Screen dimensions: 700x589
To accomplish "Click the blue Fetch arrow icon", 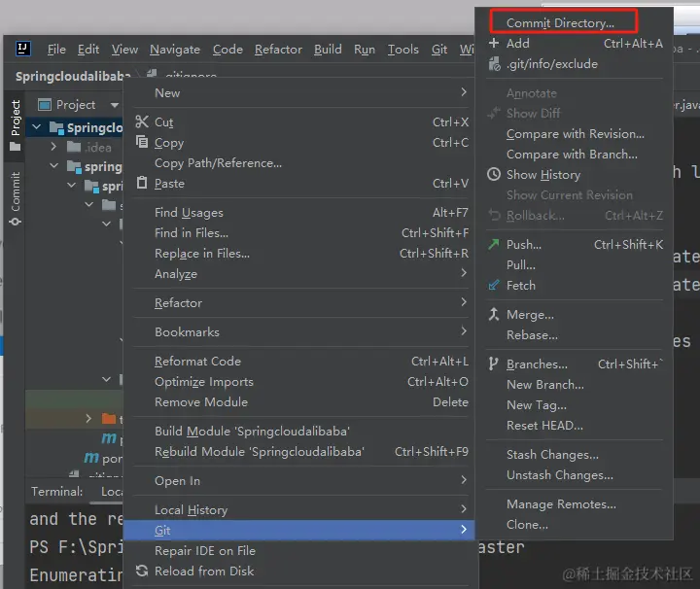I will tap(493, 285).
